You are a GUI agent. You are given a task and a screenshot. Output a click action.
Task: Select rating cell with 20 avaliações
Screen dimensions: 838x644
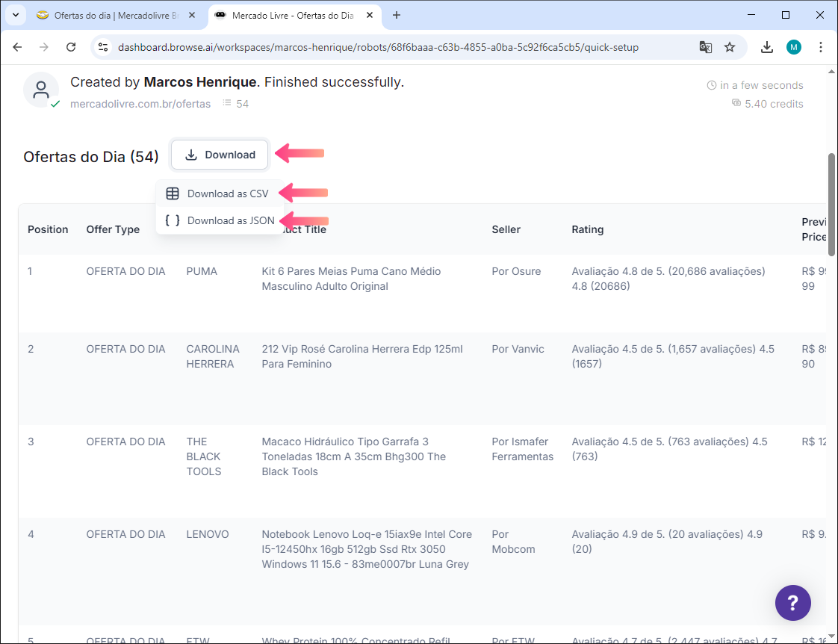click(667, 542)
